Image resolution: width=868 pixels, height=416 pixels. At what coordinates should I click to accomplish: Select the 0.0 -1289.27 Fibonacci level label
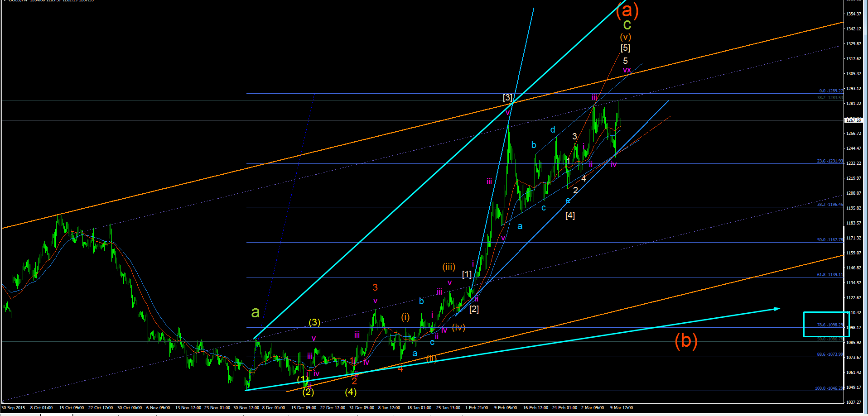pyautogui.click(x=831, y=91)
